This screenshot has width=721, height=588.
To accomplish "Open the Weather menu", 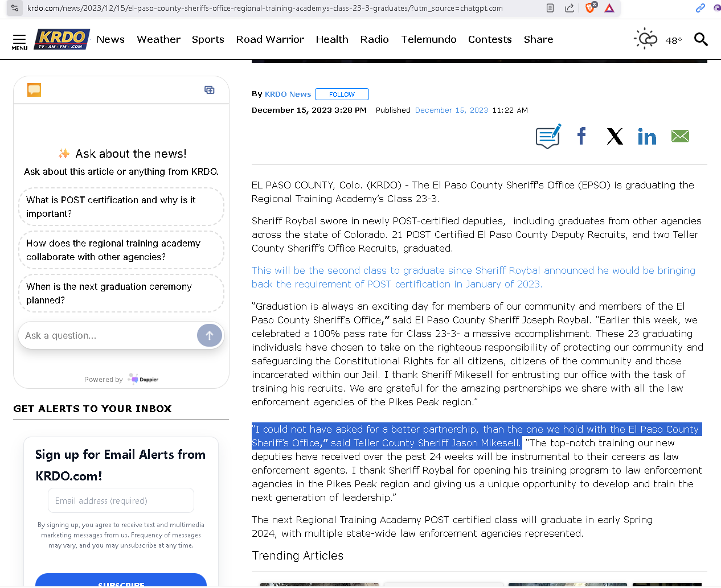I will pos(158,39).
